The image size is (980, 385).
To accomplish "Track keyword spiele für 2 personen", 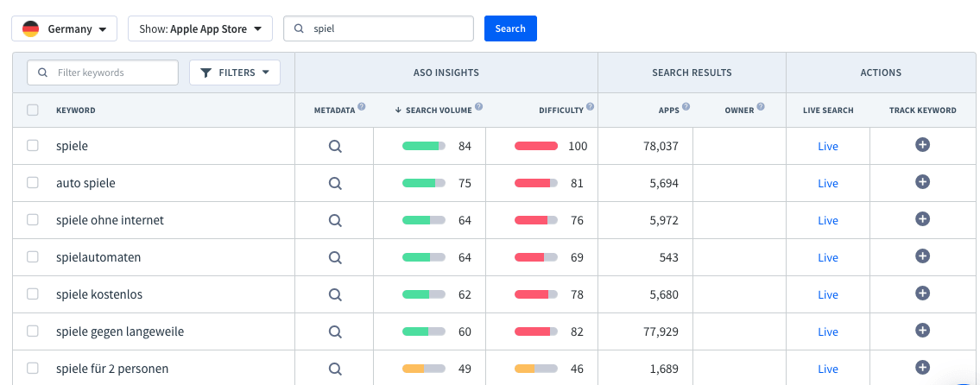I will 922,367.
